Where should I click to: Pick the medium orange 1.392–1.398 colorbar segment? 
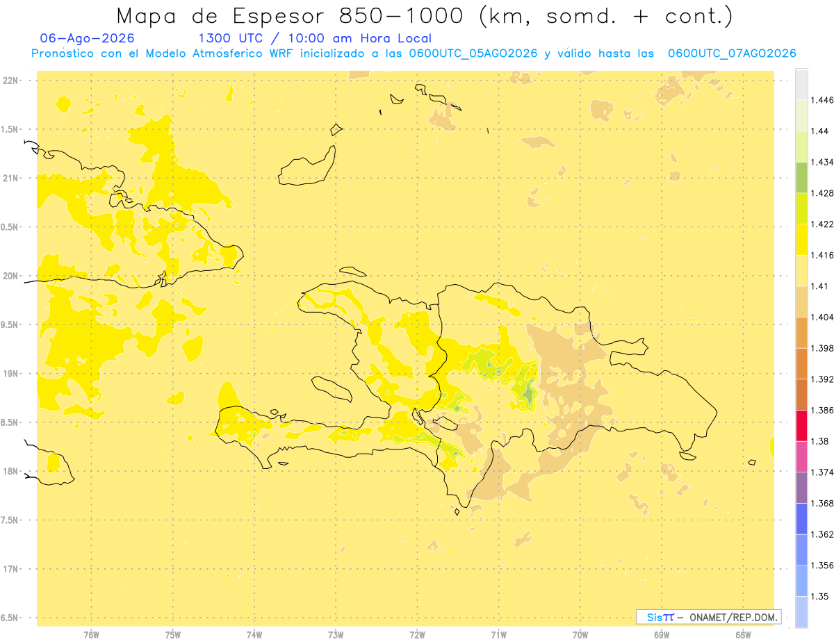[801, 363]
